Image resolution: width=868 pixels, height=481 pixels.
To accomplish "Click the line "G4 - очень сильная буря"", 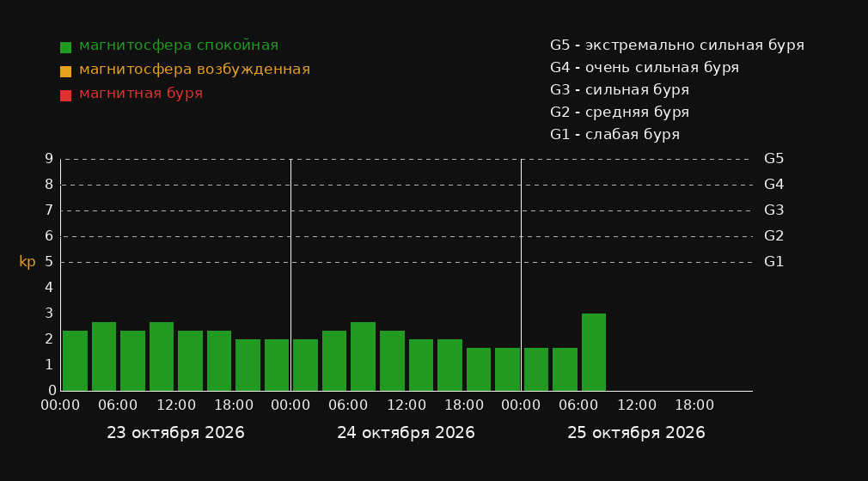I will (x=645, y=68).
